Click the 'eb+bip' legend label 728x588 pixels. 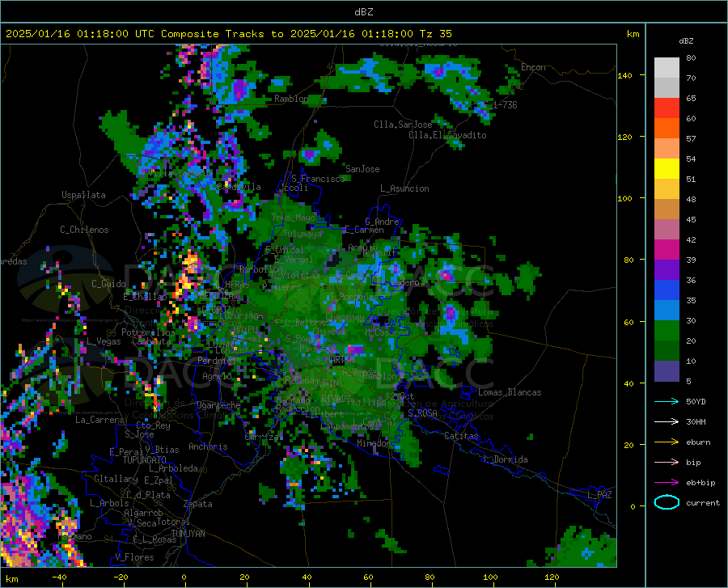700,483
